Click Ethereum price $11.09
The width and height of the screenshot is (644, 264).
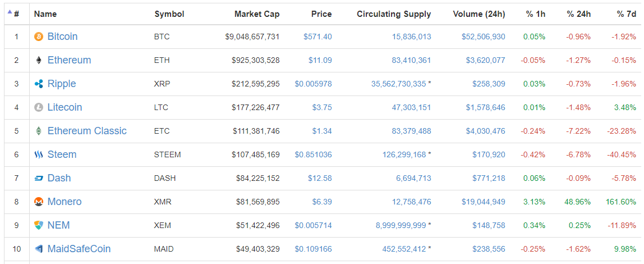pos(320,61)
